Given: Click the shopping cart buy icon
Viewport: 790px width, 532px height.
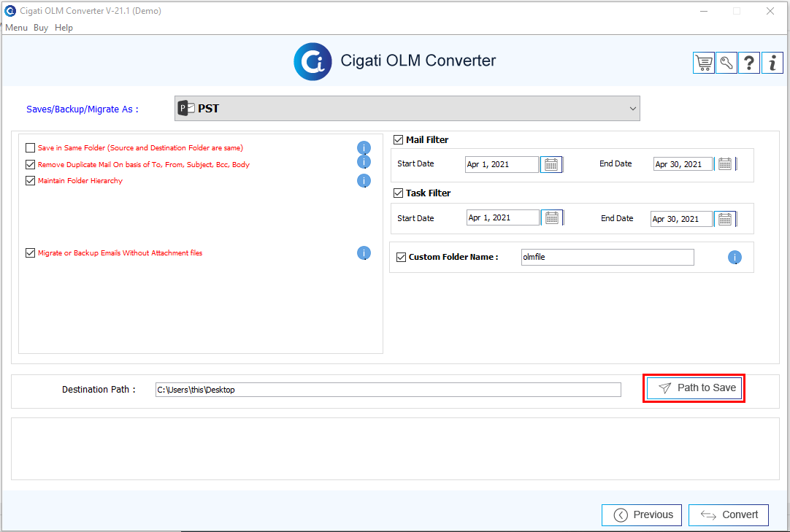Looking at the screenshot, I should click(703, 63).
